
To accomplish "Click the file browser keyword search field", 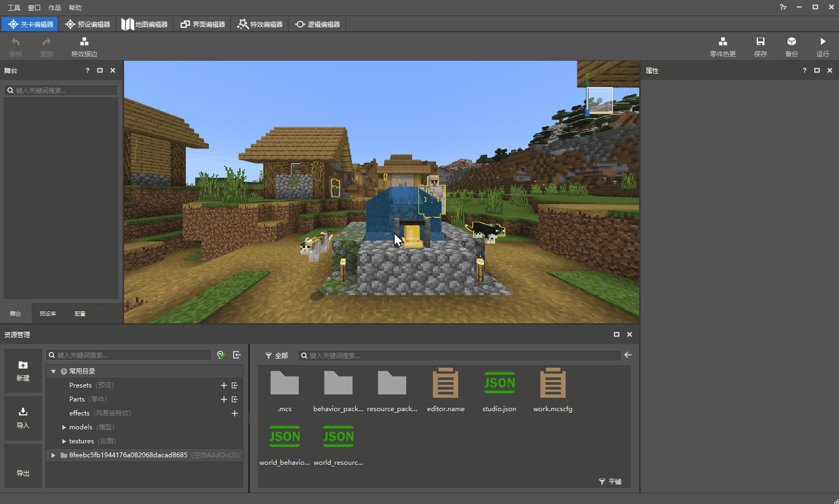I will click(460, 355).
